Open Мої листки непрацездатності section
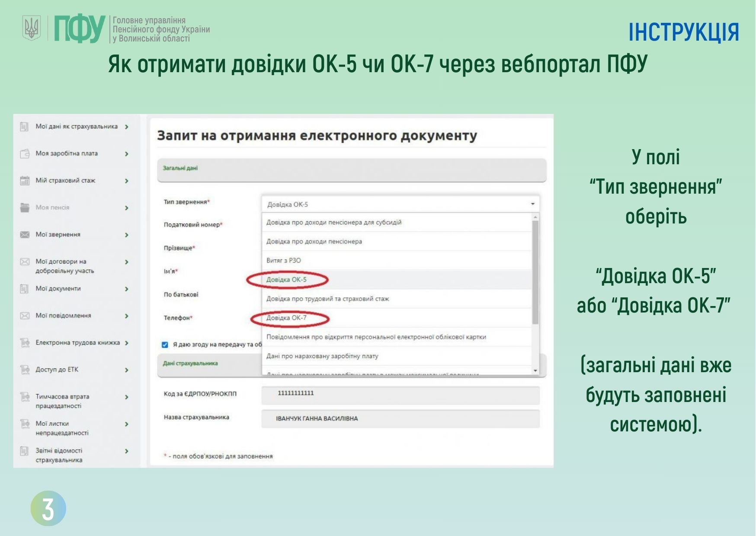Viewport: 756px width, 536px height. 62,428
